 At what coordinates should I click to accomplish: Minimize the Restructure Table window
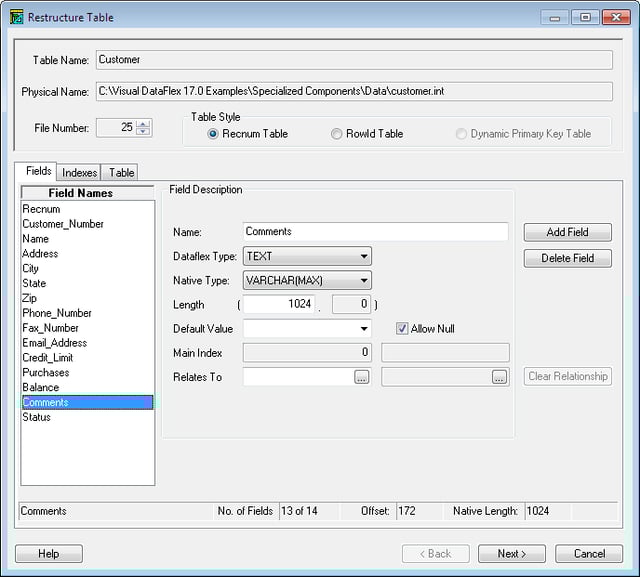(x=555, y=18)
